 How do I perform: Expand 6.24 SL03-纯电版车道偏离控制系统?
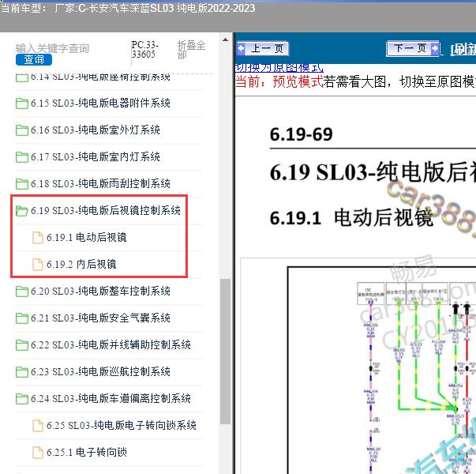111,398
